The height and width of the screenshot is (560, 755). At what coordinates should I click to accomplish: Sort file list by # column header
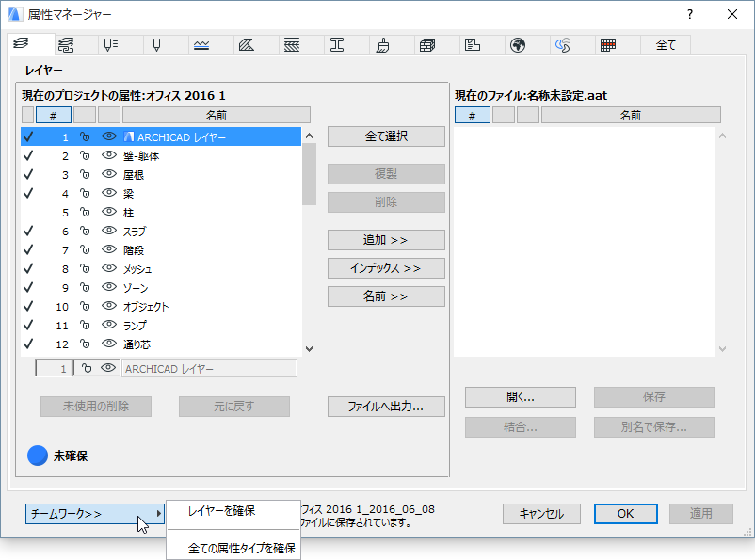click(473, 116)
